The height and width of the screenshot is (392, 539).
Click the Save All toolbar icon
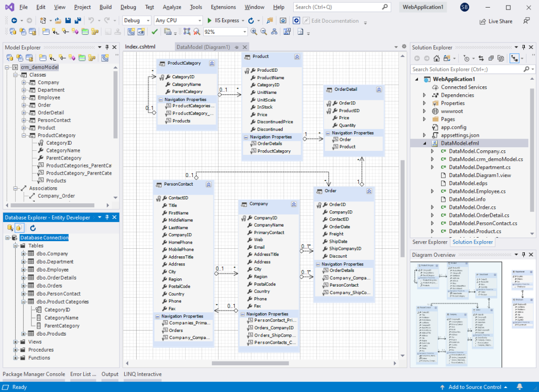click(77, 21)
